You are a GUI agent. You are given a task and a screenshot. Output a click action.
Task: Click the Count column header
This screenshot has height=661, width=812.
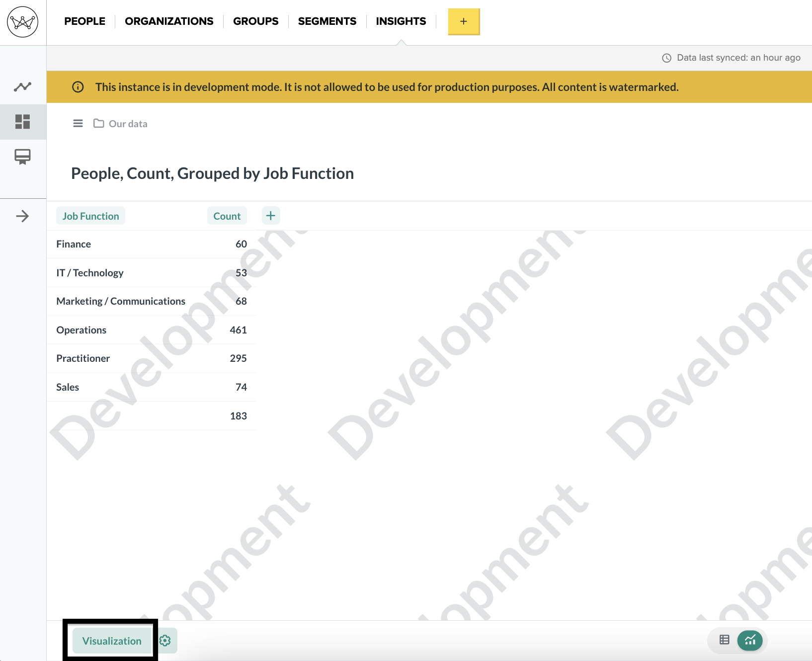click(227, 216)
